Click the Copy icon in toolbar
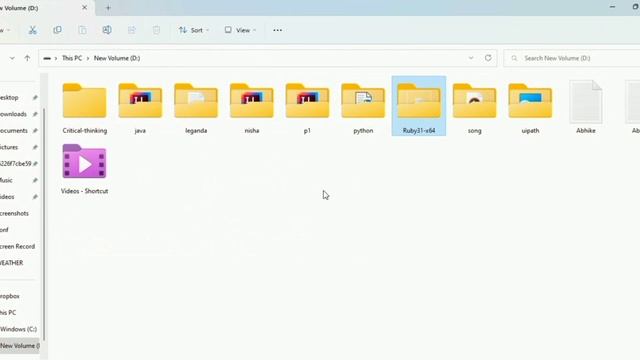Screen dimensions: 640x360 coord(57,30)
